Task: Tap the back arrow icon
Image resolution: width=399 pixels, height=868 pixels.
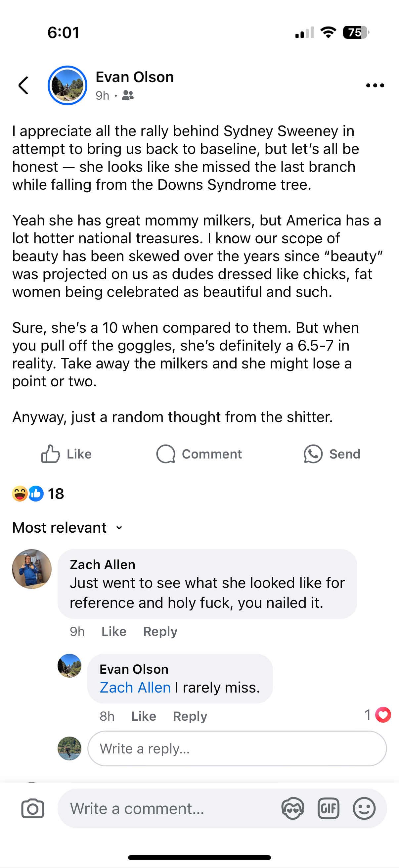Action: point(23,85)
